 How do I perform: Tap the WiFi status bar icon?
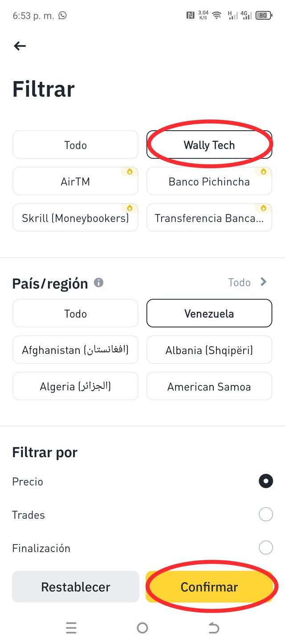tap(217, 16)
